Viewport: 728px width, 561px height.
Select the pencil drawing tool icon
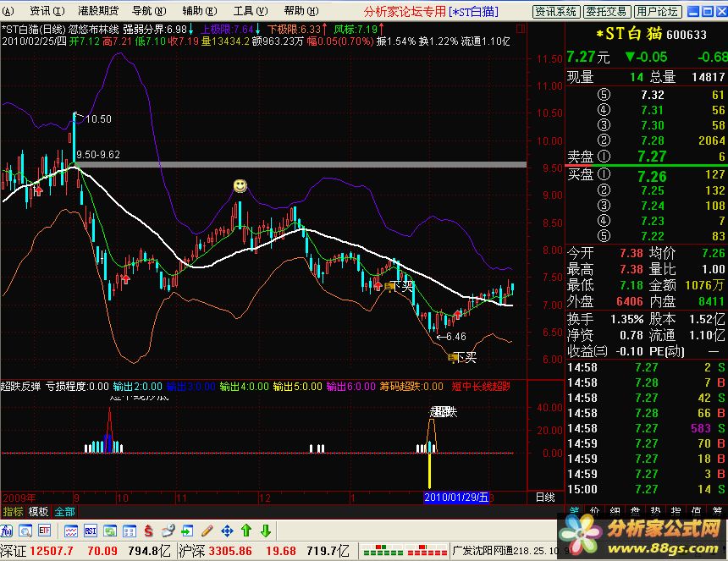pos(207,531)
